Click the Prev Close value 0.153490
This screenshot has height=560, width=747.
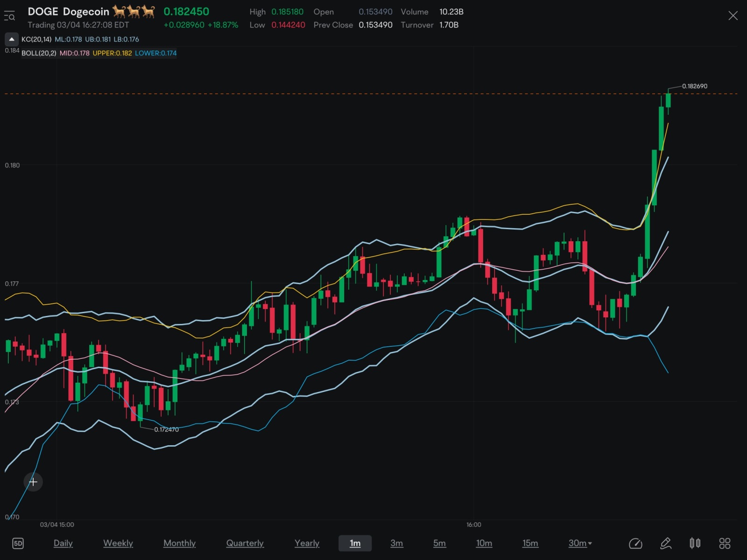click(x=376, y=25)
